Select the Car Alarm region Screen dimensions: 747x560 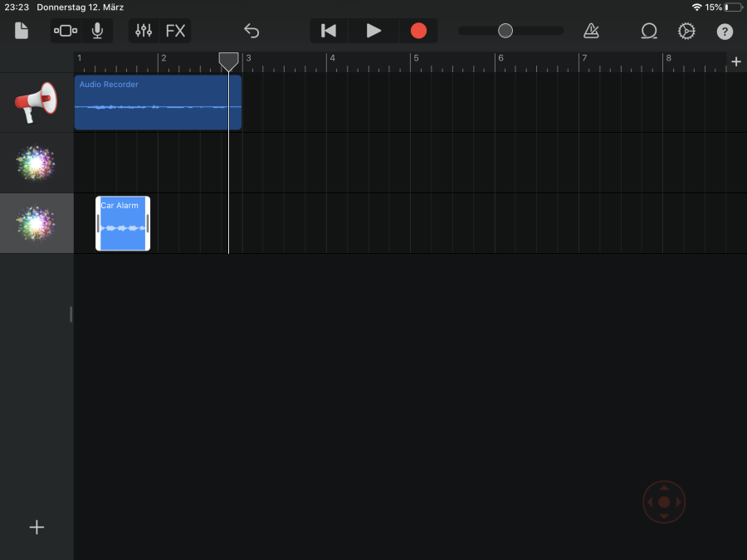pos(123,224)
